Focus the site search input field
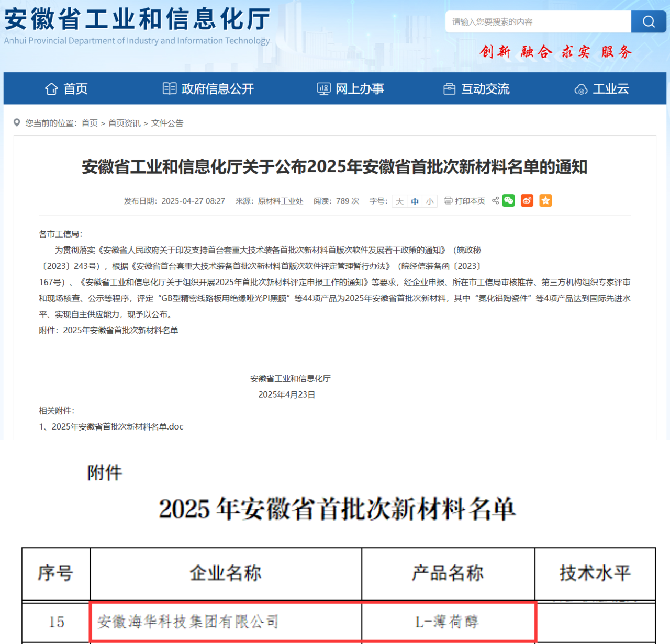Image resolution: width=670 pixels, height=644 pixels. (538, 22)
